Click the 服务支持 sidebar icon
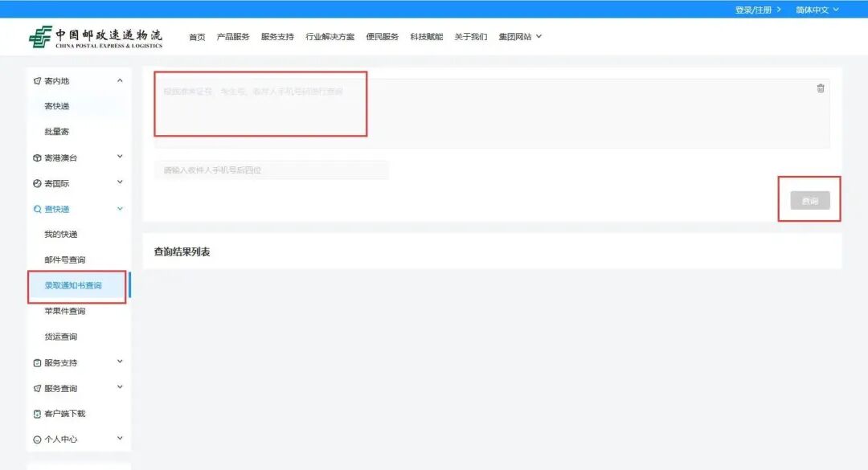Screen dimensions: 868x470 [37, 362]
